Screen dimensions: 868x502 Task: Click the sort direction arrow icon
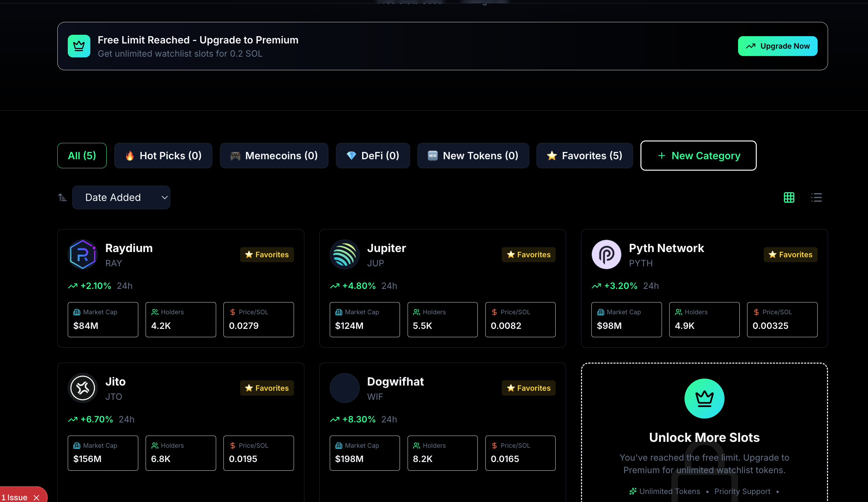62,197
